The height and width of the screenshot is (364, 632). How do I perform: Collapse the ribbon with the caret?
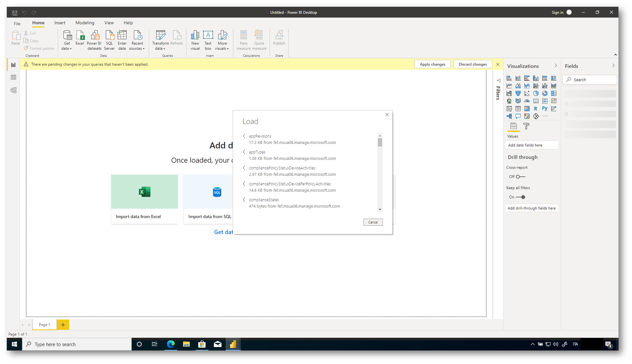click(x=615, y=55)
